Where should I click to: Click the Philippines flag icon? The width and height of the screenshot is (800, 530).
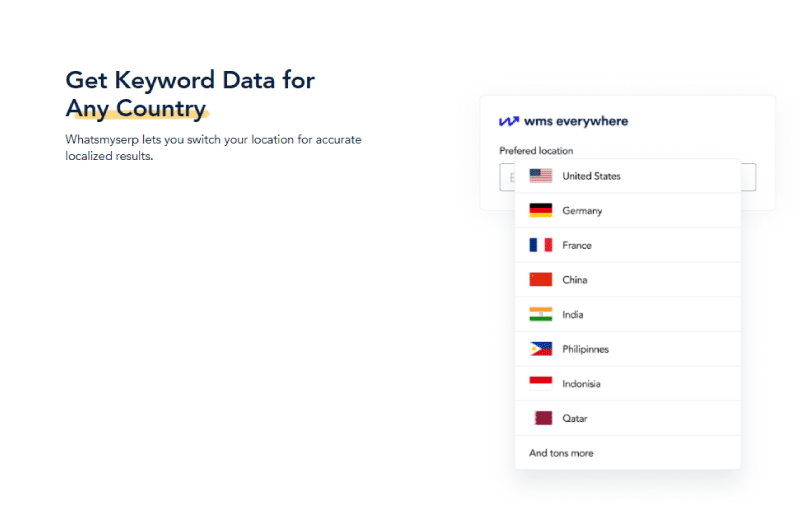540,349
